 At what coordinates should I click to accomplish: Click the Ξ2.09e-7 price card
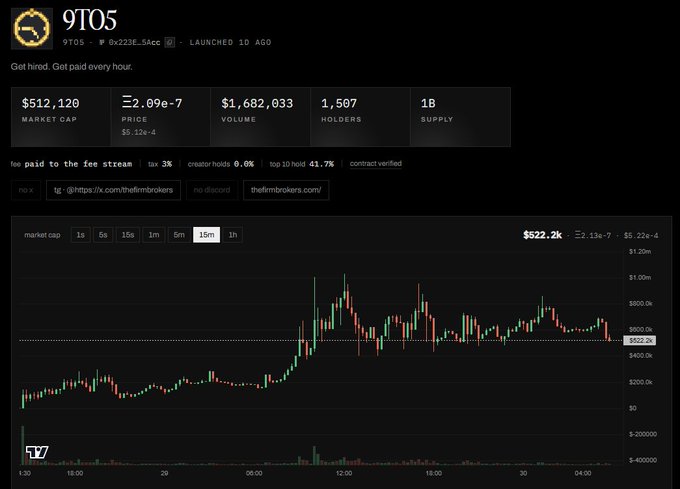tap(160, 117)
